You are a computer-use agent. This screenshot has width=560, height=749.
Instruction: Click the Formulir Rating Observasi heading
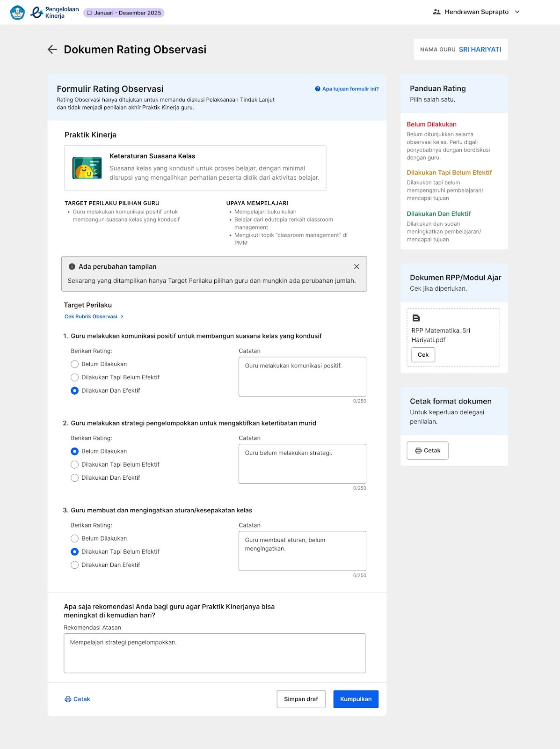point(110,89)
